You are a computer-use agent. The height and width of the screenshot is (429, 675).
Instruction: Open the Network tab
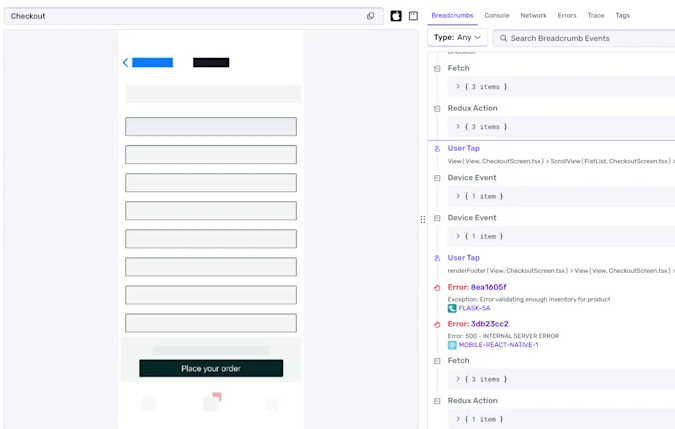click(x=533, y=15)
